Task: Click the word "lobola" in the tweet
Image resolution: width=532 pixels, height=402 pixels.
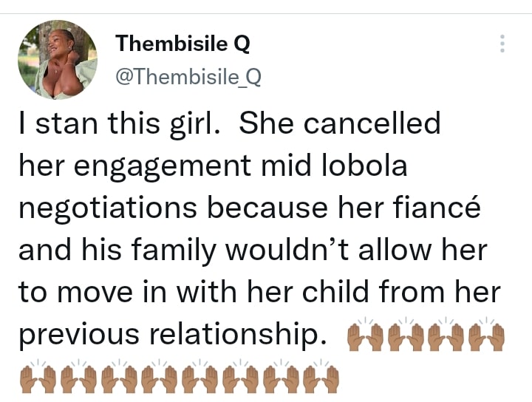Action: point(363,166)
